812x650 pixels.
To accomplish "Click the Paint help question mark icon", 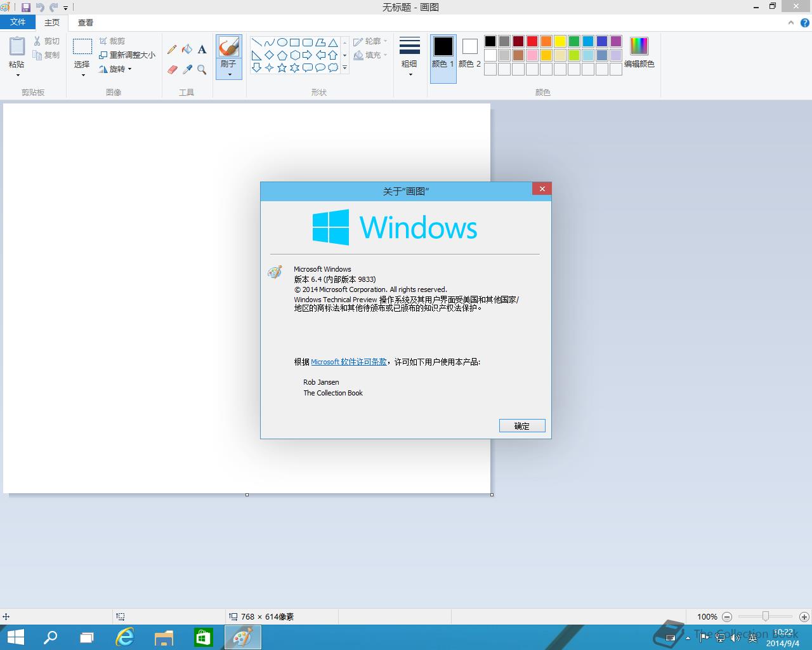I will pos(804,23).
